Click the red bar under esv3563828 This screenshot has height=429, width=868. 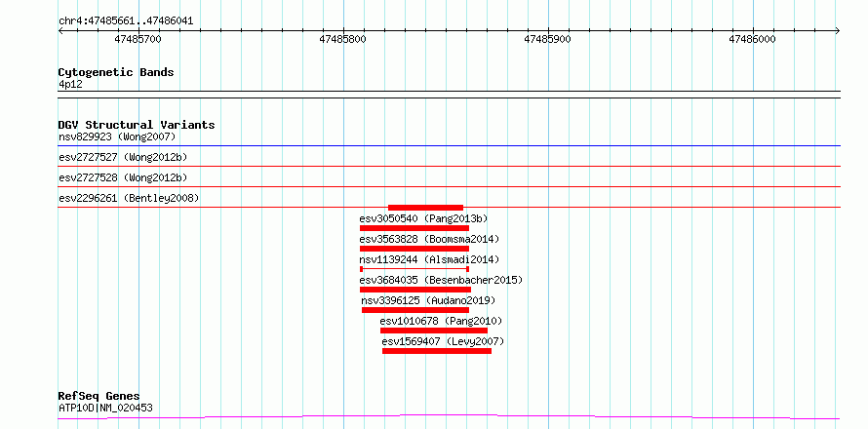coord(414,249)
